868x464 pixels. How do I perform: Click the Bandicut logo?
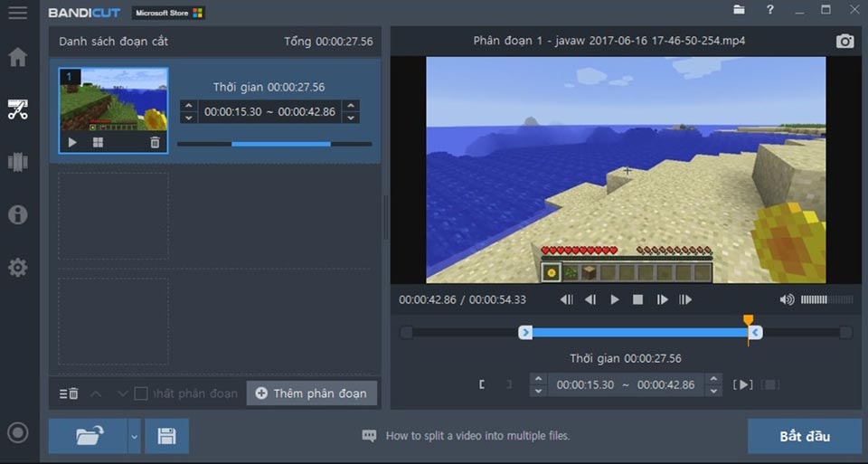point(84,13)
